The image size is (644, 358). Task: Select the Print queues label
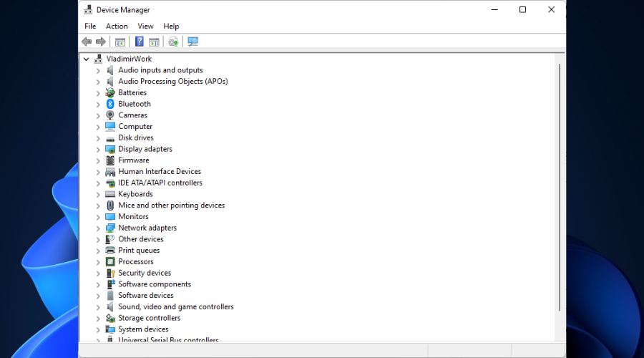139,251
